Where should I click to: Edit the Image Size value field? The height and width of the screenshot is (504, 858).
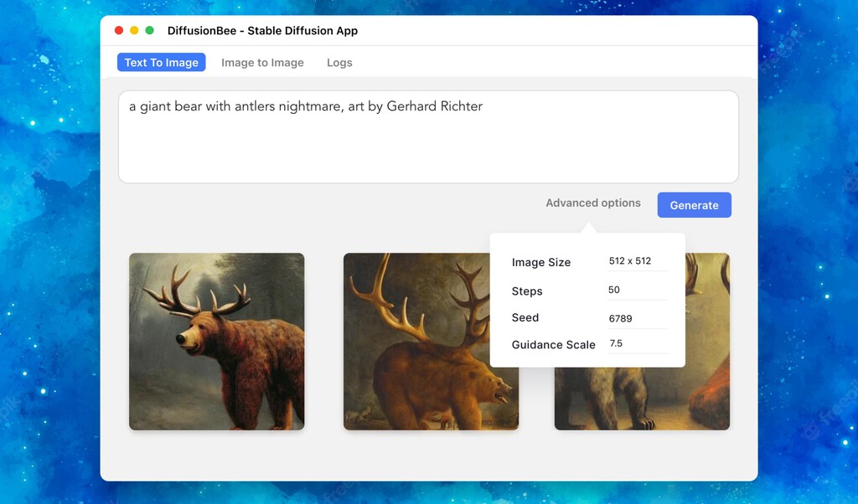point(635,260)
